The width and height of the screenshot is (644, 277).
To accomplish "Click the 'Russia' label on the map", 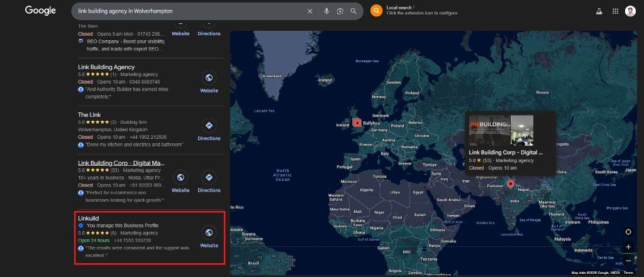I will point(542,92).
